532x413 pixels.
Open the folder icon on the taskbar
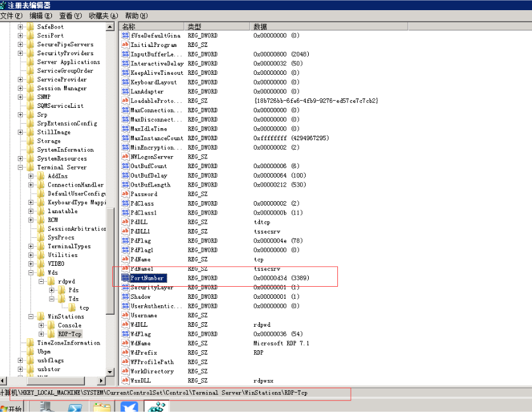(102, 407)
